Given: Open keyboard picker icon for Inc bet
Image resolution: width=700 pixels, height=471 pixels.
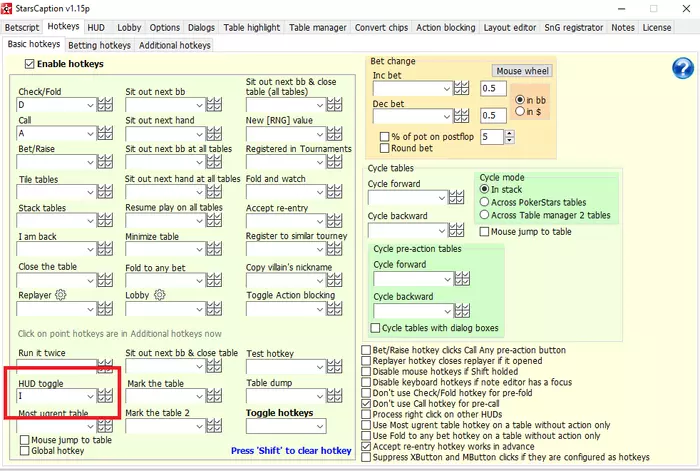Looking at the screenshot, I should click(x=462, y=88).
